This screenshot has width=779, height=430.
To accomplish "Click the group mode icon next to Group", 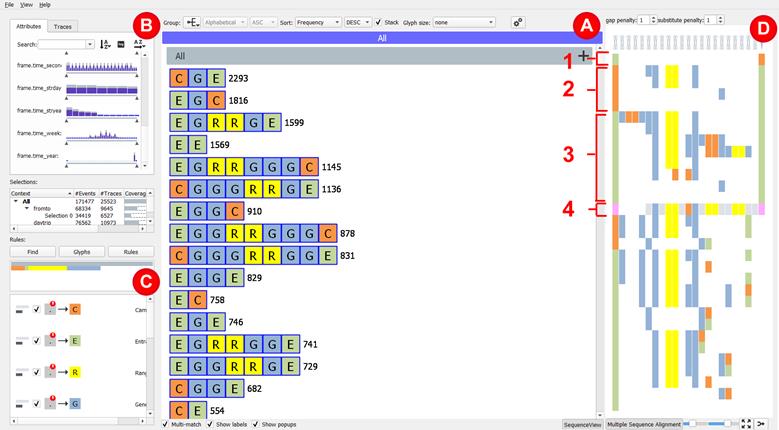I will [x=192, y=21].
